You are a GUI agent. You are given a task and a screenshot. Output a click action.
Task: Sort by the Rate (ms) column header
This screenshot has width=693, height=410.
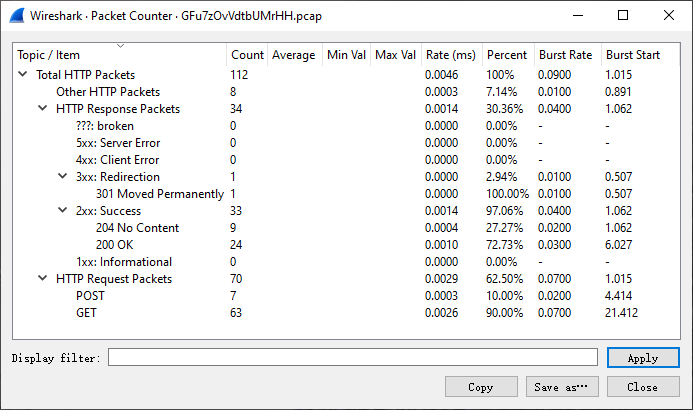point(451,55)
